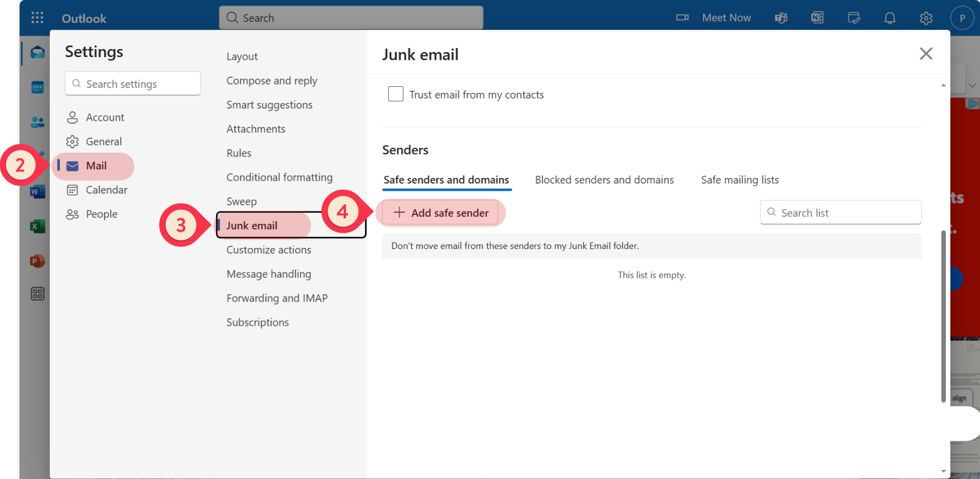Screen dimensions: 980x479
Task: Launch Word from left rail
Action: (37, 192)
